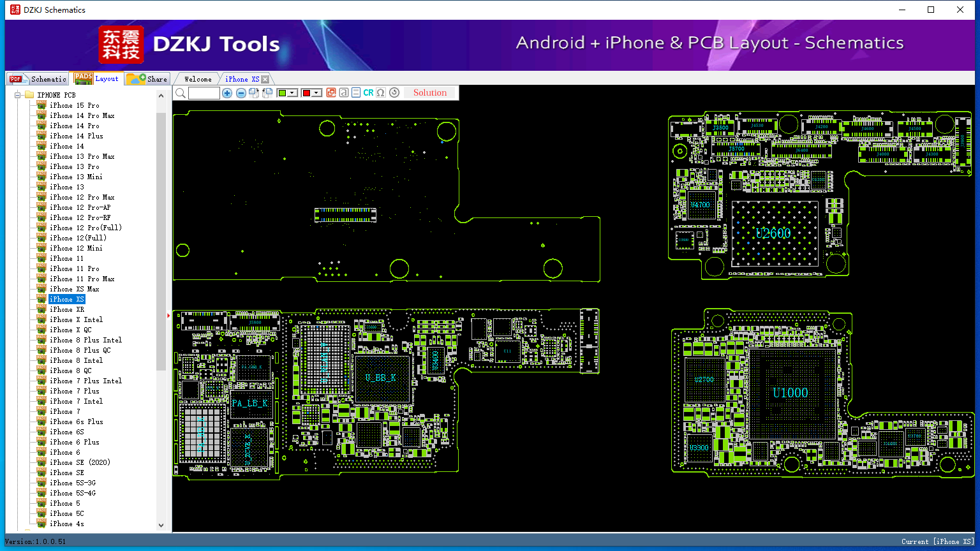980x551 pixels.
Task: Open iPhone 5S-3G layout
Action: tap(72, 483)
